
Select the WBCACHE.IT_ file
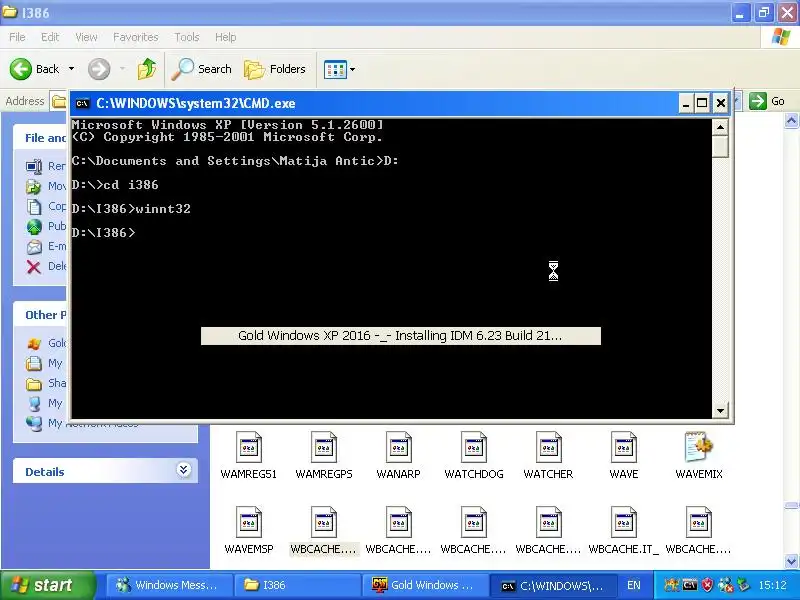[x=623, y=530]
